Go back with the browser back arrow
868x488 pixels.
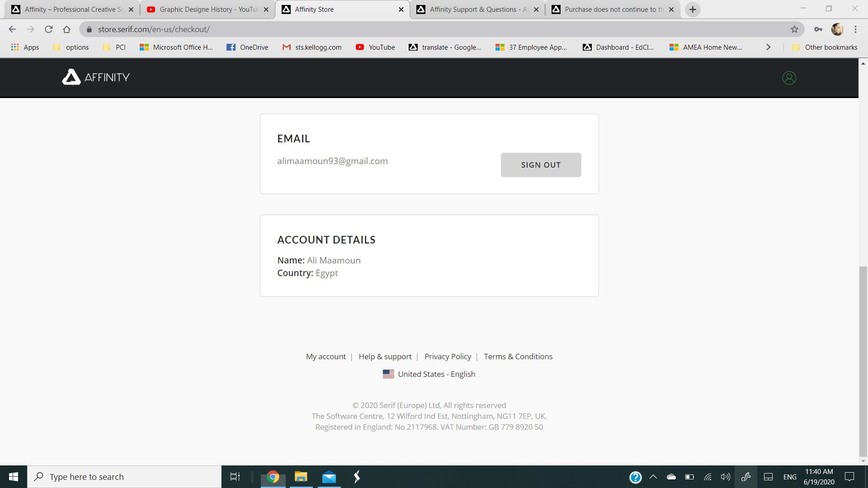[x=13, y=29]
